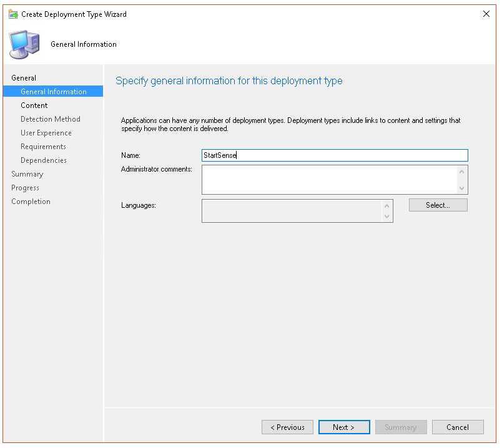
Task: Click the computer icon beside General Information
Action: [24, 44]
